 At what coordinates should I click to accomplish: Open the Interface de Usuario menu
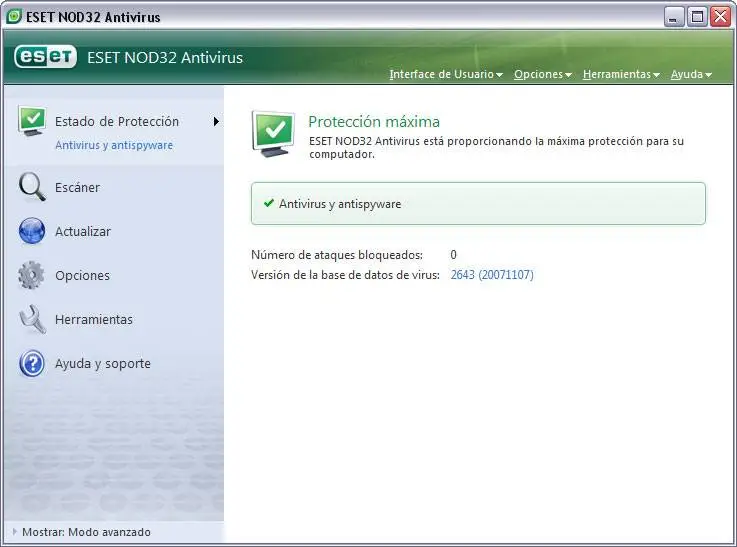tap(446, 74)
